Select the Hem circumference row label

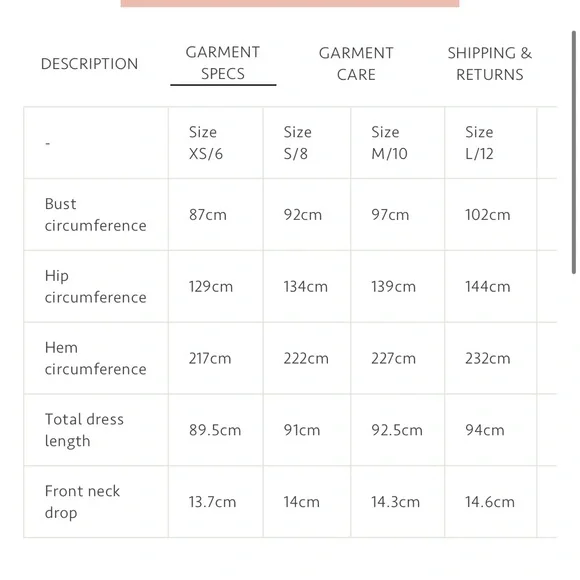tap(95, 358)
